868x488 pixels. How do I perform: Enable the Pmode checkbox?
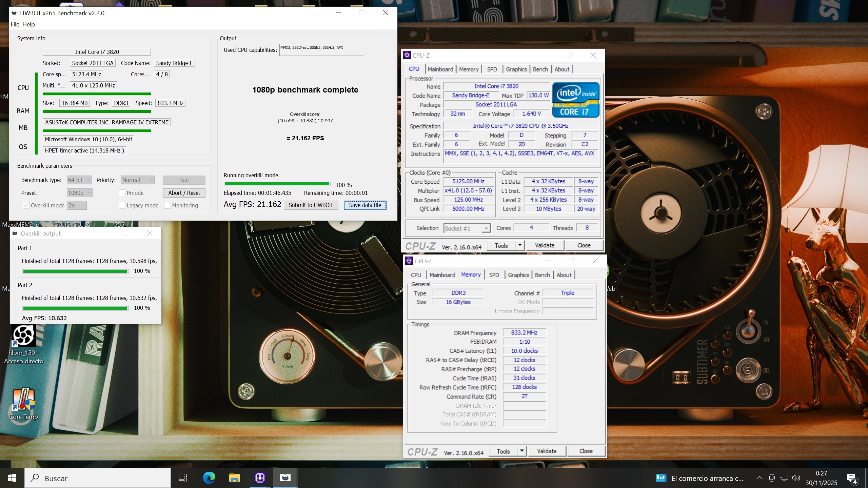point(122,193)
